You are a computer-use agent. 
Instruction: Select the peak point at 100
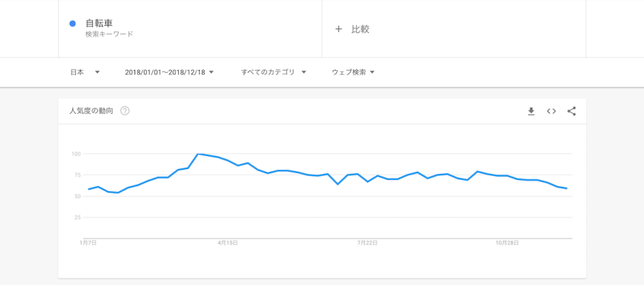(198, 154)
